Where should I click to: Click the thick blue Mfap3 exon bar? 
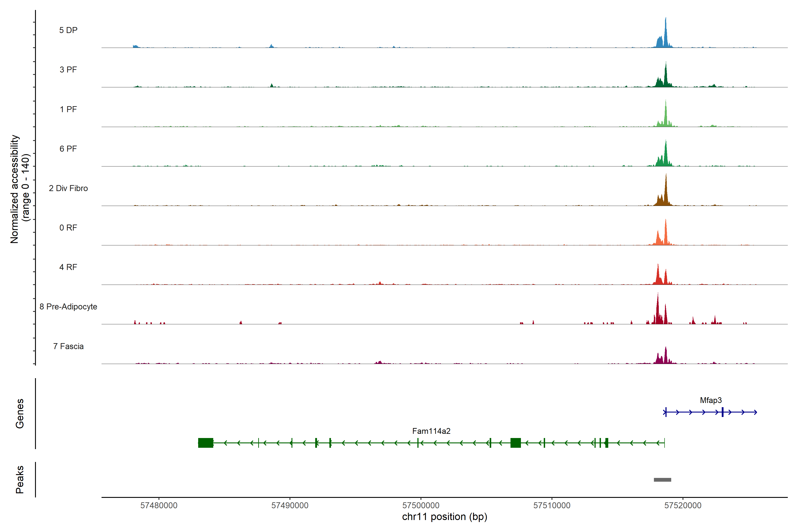722,412
